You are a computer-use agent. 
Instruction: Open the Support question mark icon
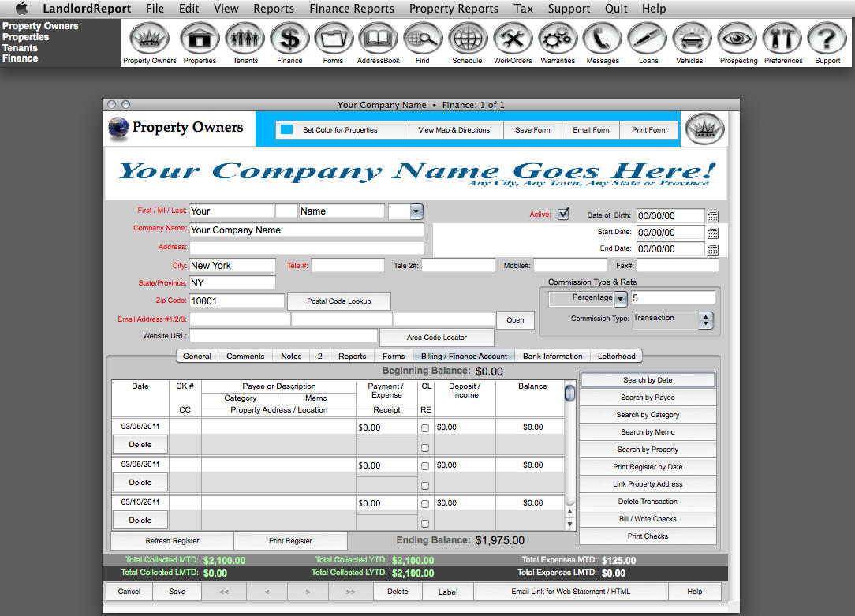click(x=827, y=39)
